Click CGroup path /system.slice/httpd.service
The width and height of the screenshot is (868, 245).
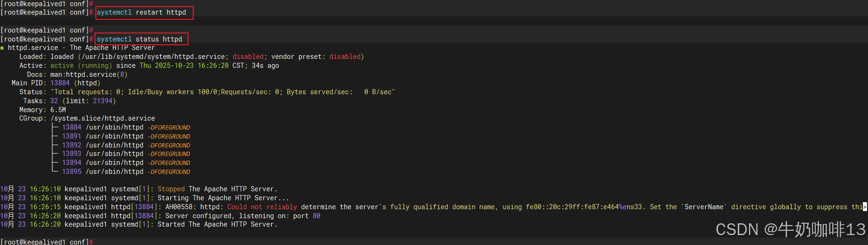(103, 118)
